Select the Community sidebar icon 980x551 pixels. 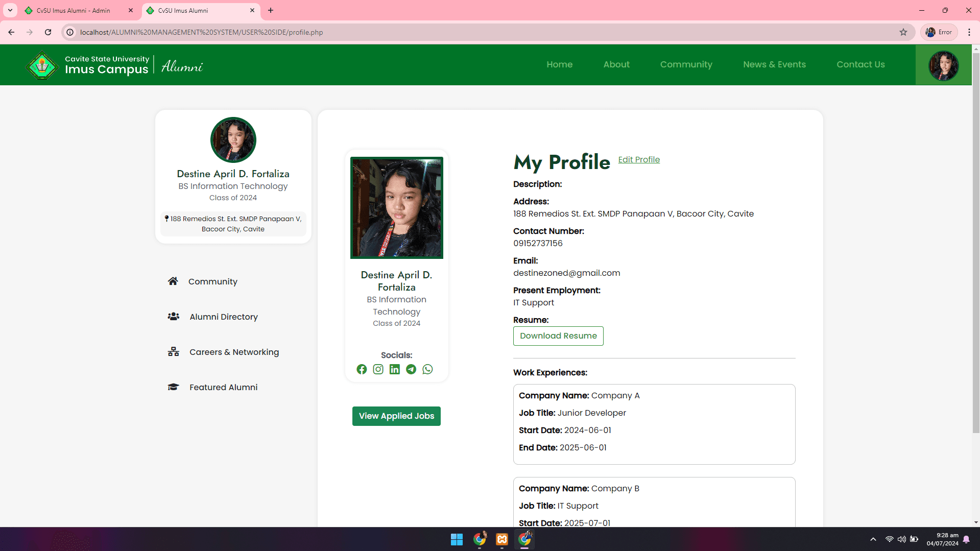click(173, 281)
